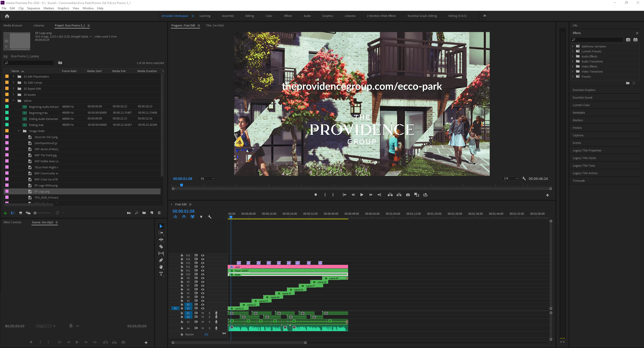Play the Program monitor sequence
Image resolution: width=644 pixels, height=348 pixels.
362,195
